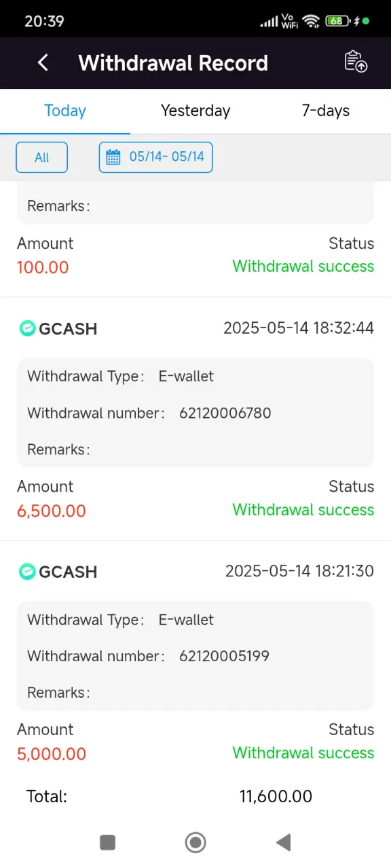Switch to the Yesterday tab
The width and height of the screenshot is (391, 868).
195,111
